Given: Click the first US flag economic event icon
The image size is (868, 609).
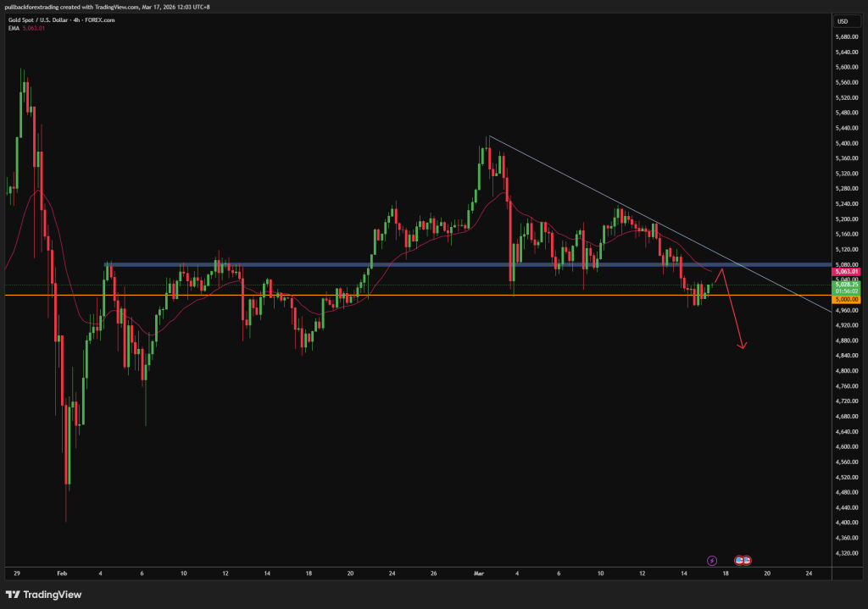Looking at the screenshot, I should [x=739, y=561].
